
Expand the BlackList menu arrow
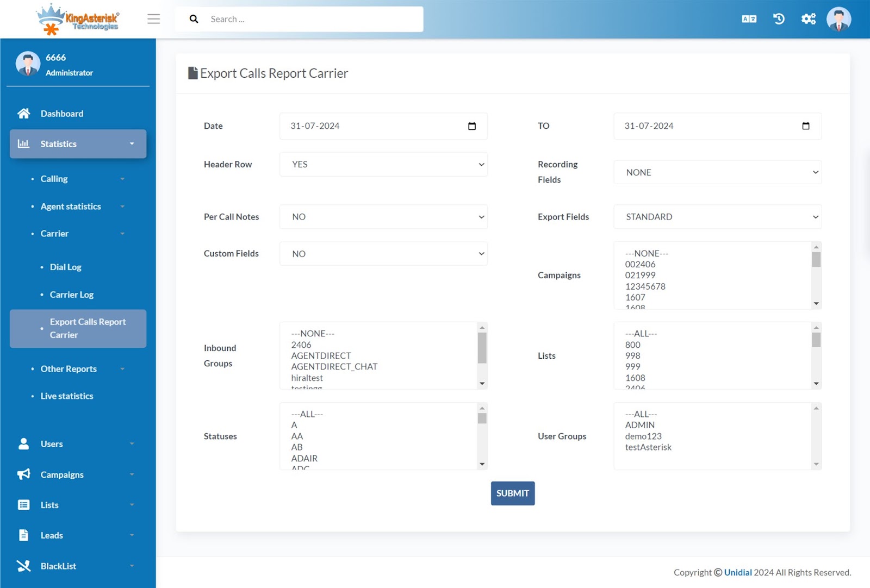(132, 566)
